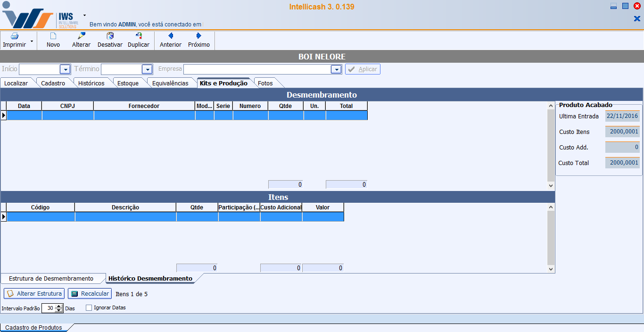This screenshot has height=332, width=644.
Task: Click the Custo Add. field
Action: click(x=622, y=147)
